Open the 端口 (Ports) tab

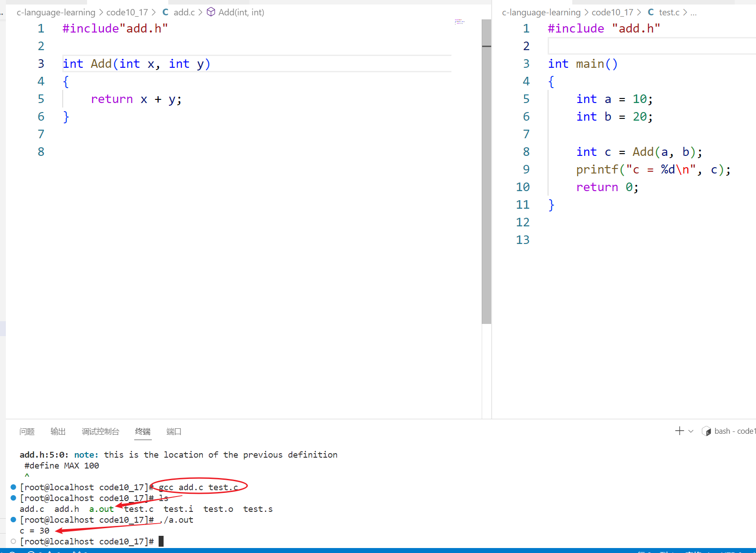(x=174, y=431)
